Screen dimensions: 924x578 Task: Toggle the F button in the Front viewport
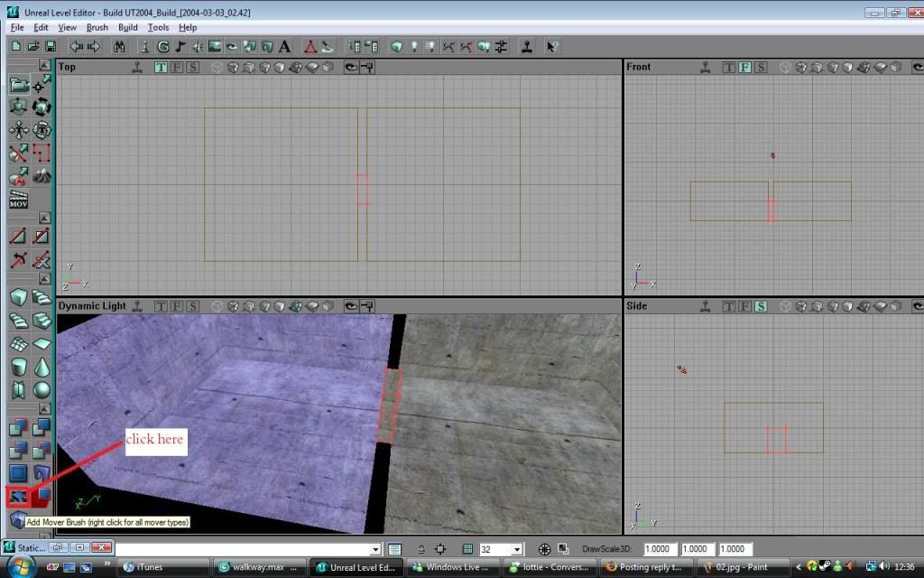point(745,67)
